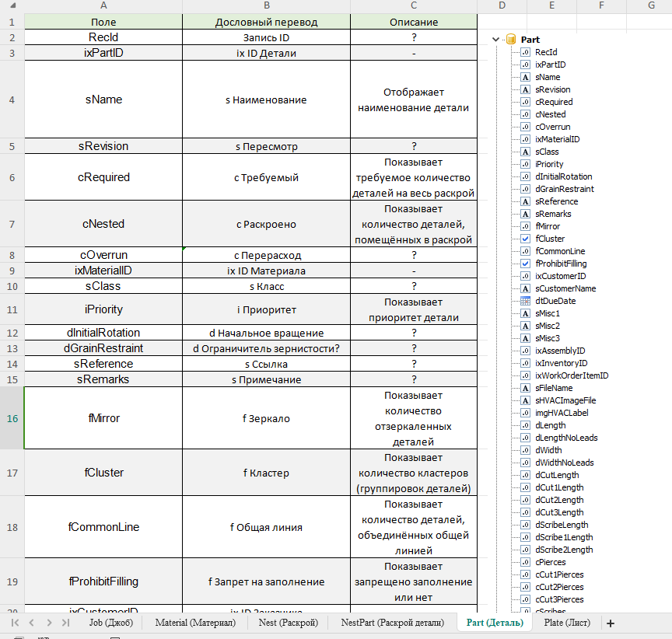This screenshot has height=639, width=672.
Task: Select the cell containing 'Запись ID'
Action: point(266,37)
